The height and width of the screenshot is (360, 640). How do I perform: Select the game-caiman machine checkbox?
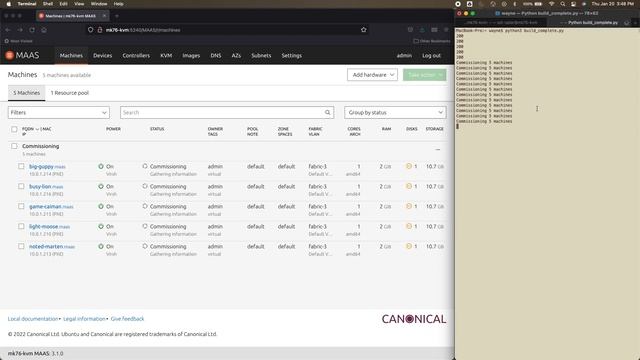point(21,207)
